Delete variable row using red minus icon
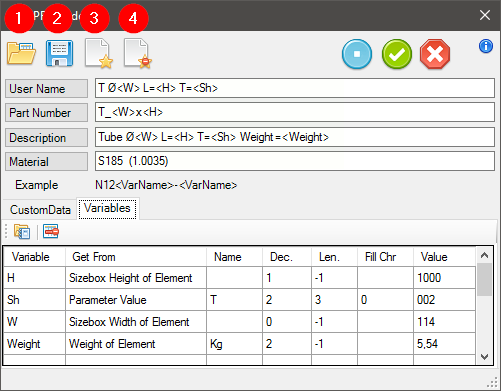This screenshot has width=502, height=392. (x=51, y=231)
